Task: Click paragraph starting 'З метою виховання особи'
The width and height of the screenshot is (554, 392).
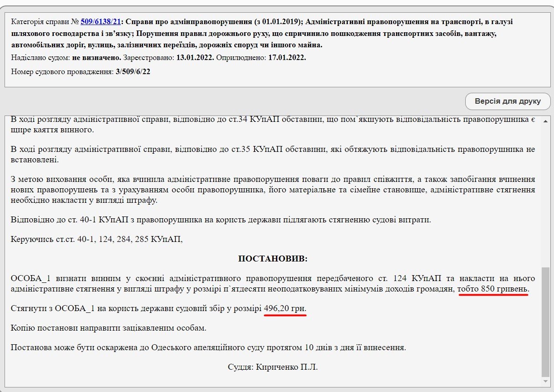Action: (273, 190)
